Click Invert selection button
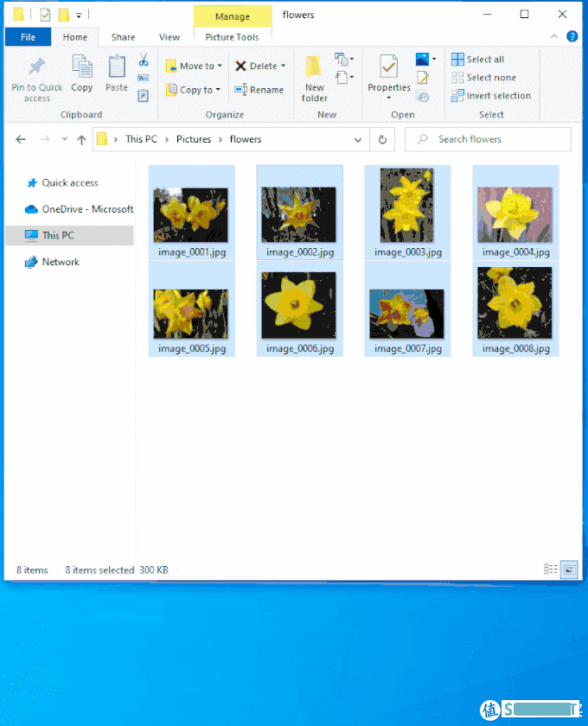 (x=491, y=95)
